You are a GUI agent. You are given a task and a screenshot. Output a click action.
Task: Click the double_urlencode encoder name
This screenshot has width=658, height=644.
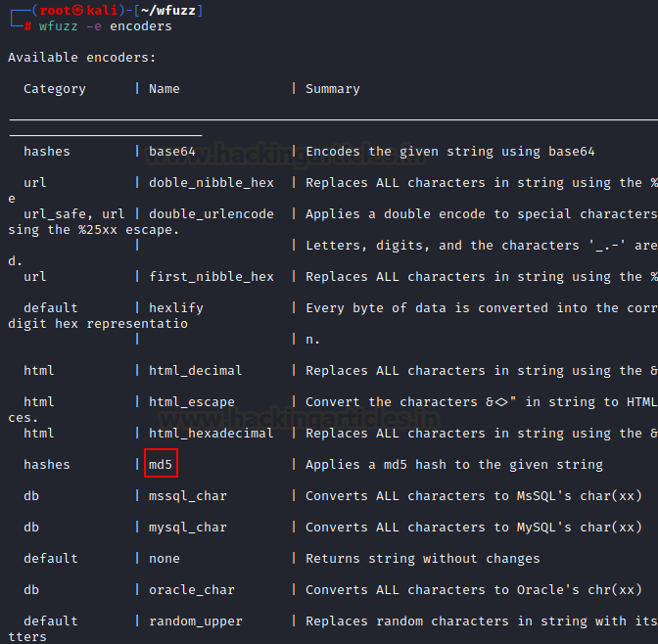(x=211, y=214)
